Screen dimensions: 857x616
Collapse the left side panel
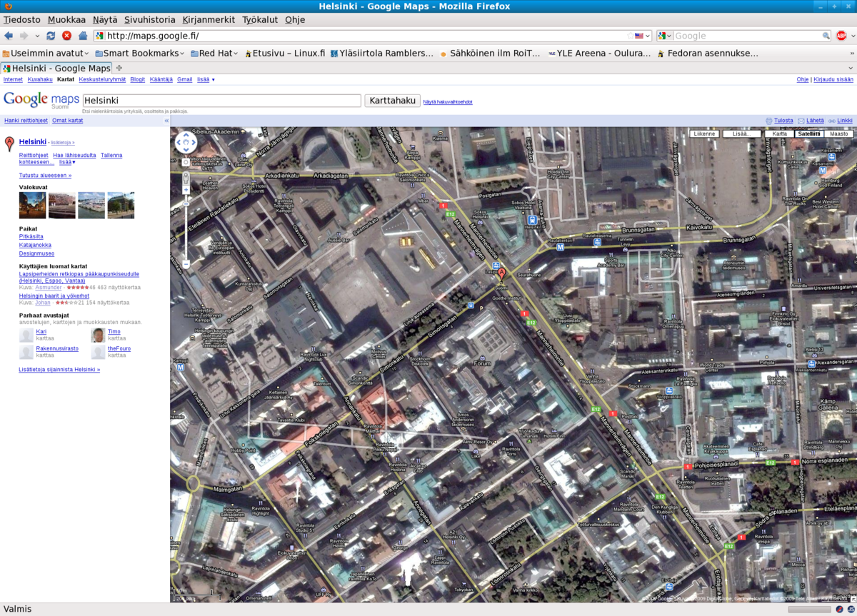tap(166, 121)
